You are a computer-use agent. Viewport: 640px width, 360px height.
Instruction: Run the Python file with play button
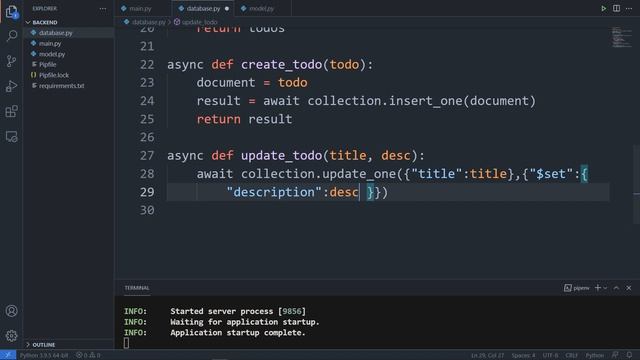pyautogui.click(x=603, y=9)
